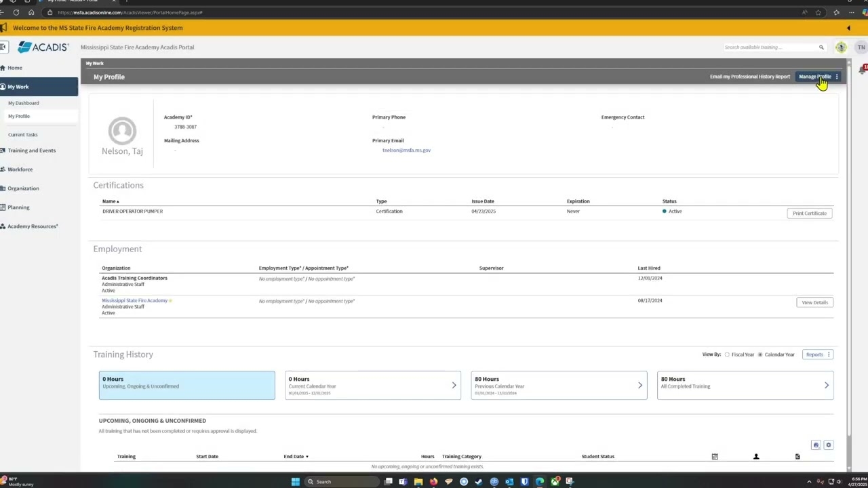This screenshot has height=488, width=868.
Task: Open the table print icon above the training list
Action: tap(816, 445)
